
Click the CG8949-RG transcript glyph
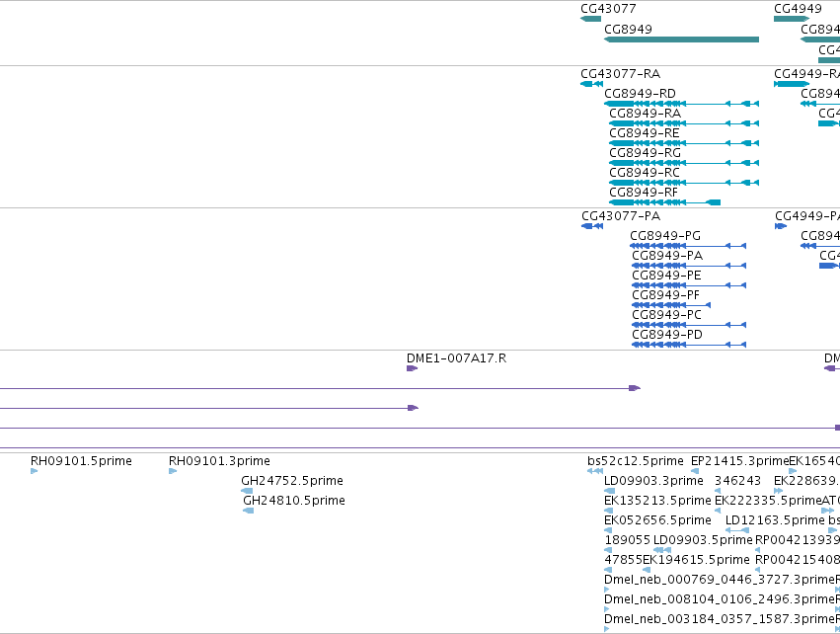(x=684, y=163)
